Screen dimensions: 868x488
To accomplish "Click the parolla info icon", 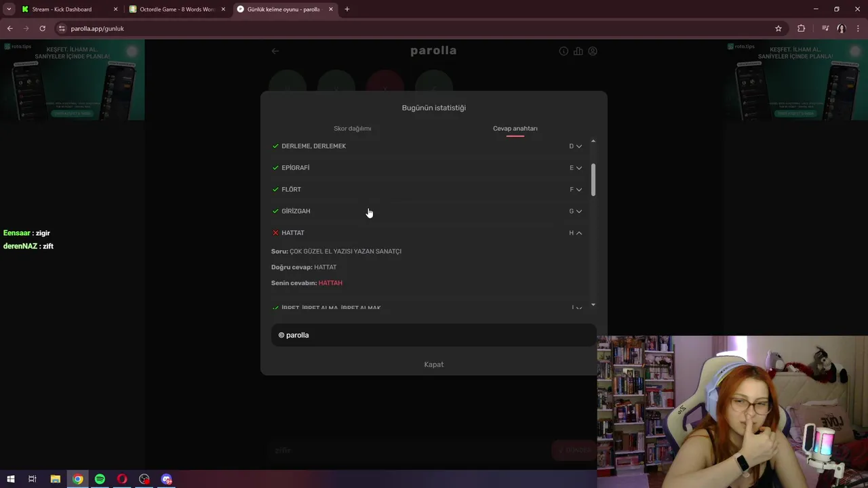I will 564,51.
